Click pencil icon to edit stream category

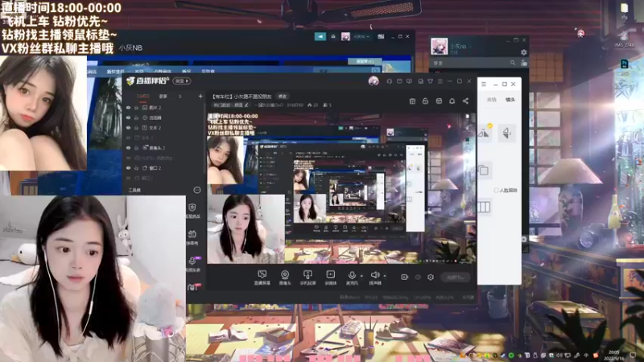click(x=246, y=105)
